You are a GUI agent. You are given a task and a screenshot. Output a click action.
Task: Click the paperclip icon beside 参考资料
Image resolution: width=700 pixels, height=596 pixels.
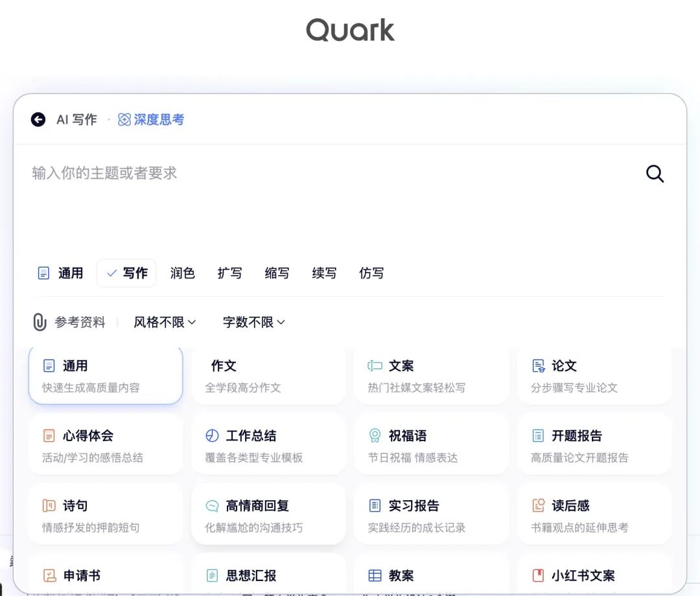click(40, 322)
